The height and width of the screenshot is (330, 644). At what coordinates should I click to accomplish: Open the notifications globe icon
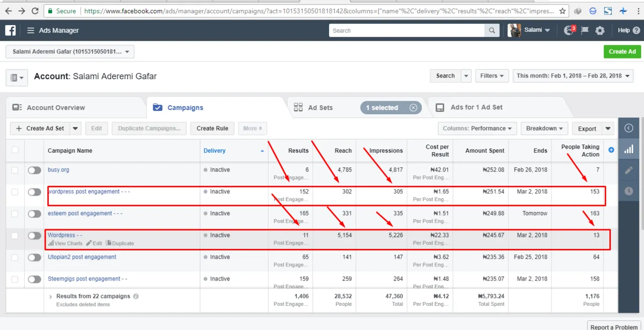click(570, 30)
